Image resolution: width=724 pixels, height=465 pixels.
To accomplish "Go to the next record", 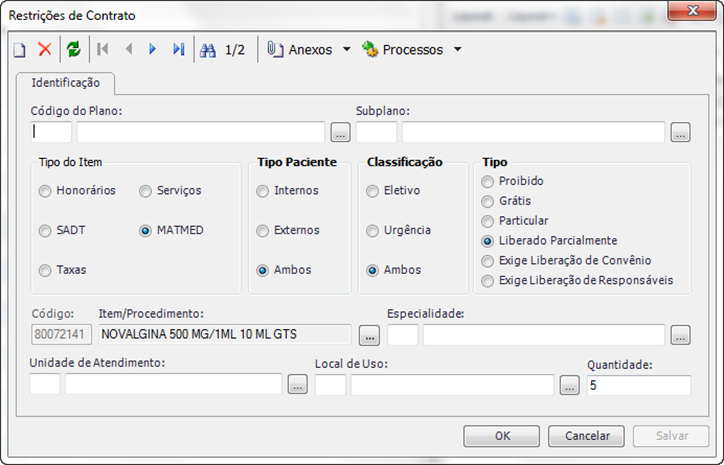I will pyautogui.click(x=153, y=49).
